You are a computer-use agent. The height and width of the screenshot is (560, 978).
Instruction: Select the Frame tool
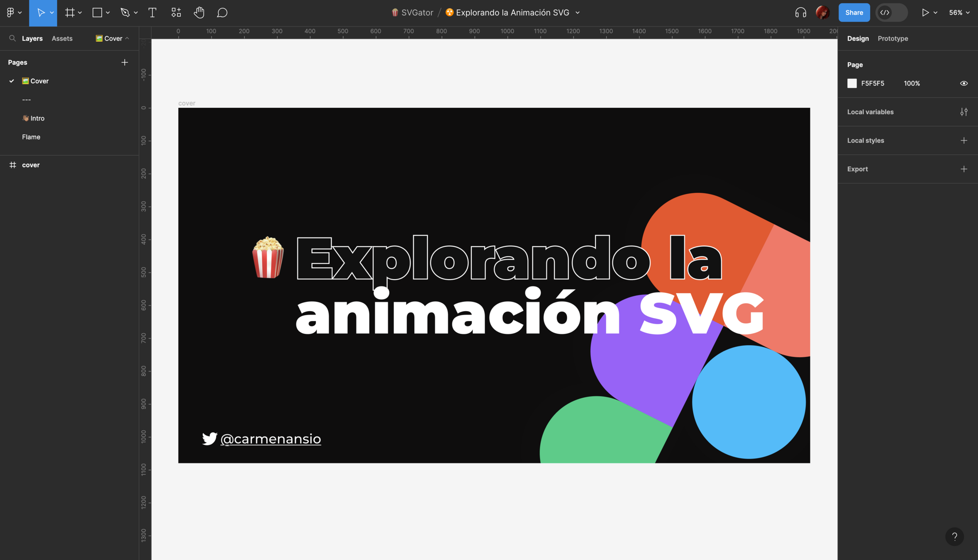(70, 12)
